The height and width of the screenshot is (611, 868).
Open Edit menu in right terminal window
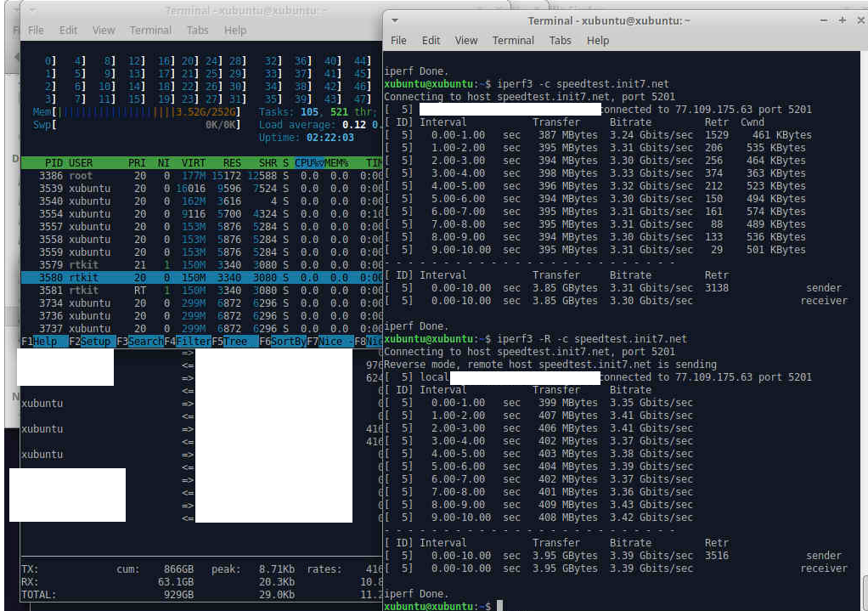click(431, 41)
